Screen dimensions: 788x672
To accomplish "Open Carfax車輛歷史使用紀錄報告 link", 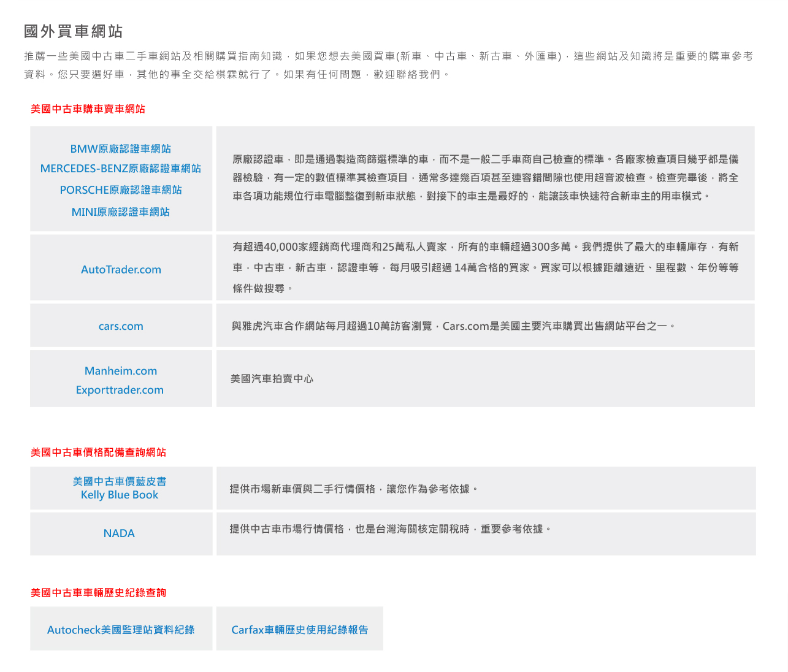I will tap(299, 630).
